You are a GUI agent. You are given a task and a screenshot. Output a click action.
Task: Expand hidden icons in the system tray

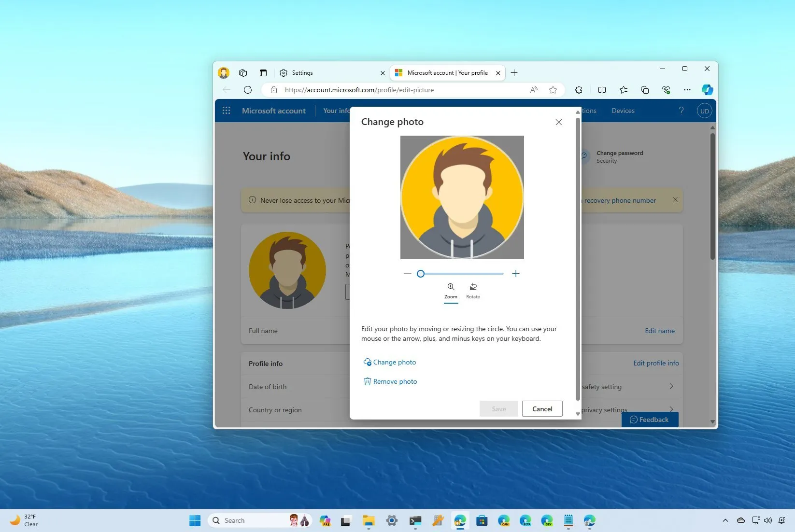[725, 520]
